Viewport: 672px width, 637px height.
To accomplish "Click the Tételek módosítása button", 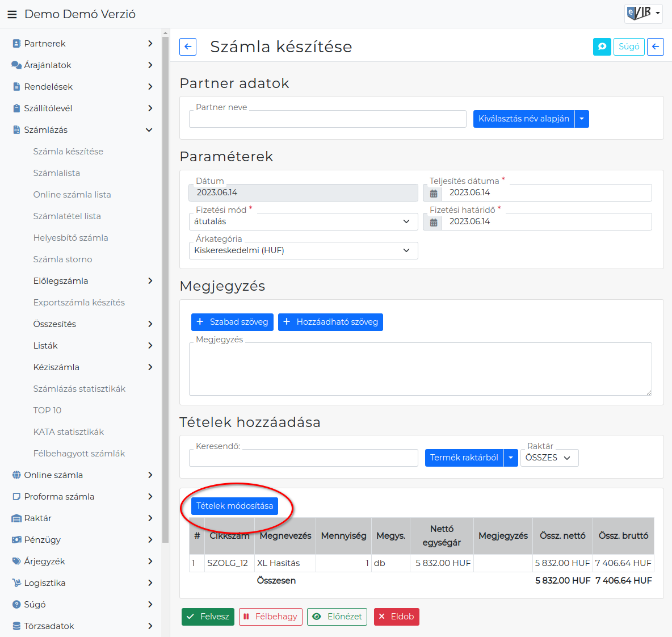I will click(234, 506).
